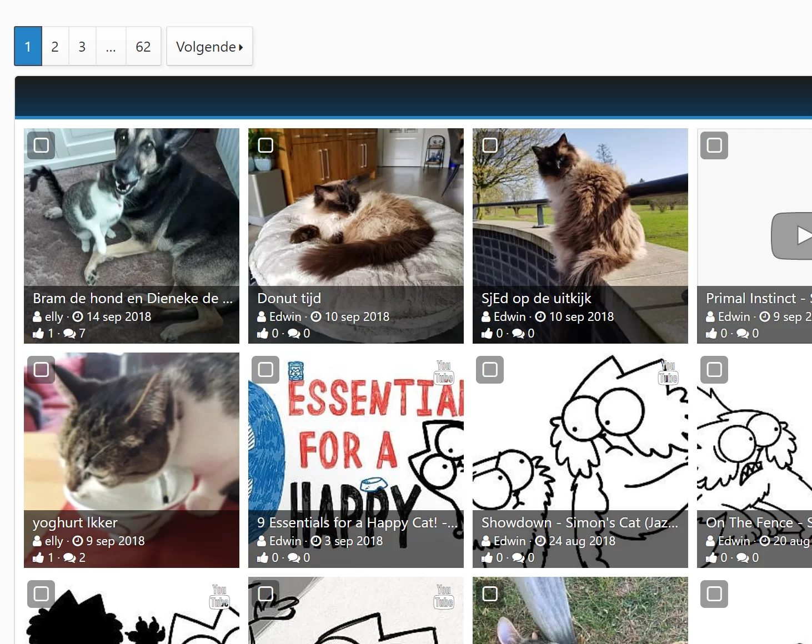
Task: Click the date 3 sep 2018
Action: click(x=353, y=541)
